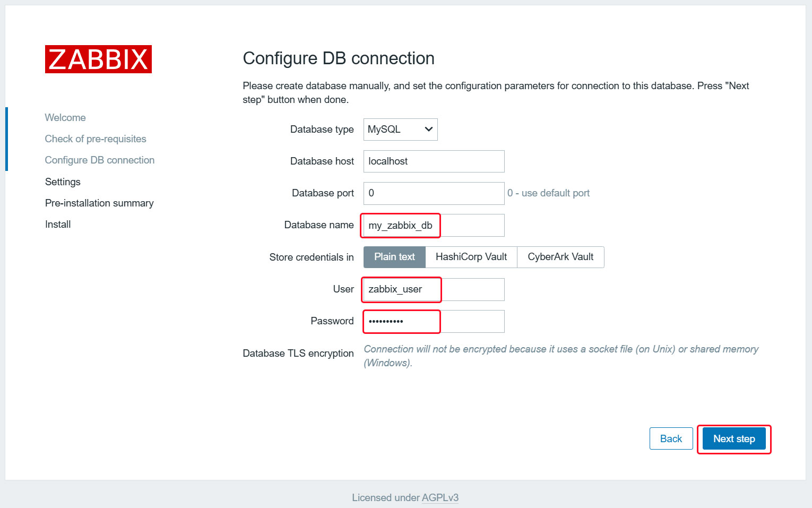
Task: Go to Check of pre-requisites step
Action: [x=96, y=139]
